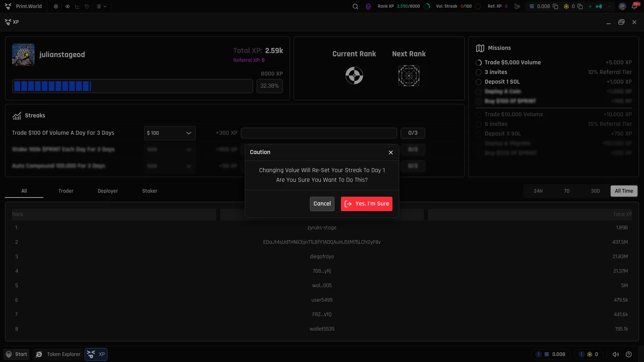Click the referral handshake icon
Screen dimensions: 644x362
[517, 6]
